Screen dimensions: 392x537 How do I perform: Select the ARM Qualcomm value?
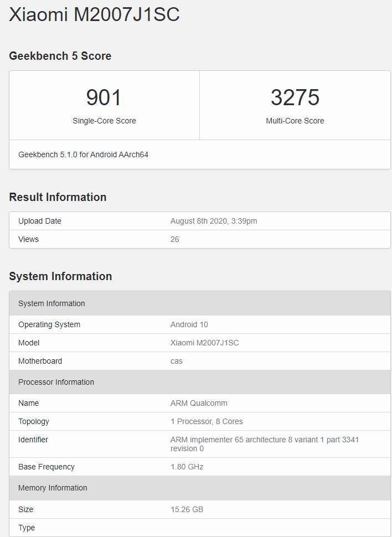pyautogui.click(x=199, y=403)
